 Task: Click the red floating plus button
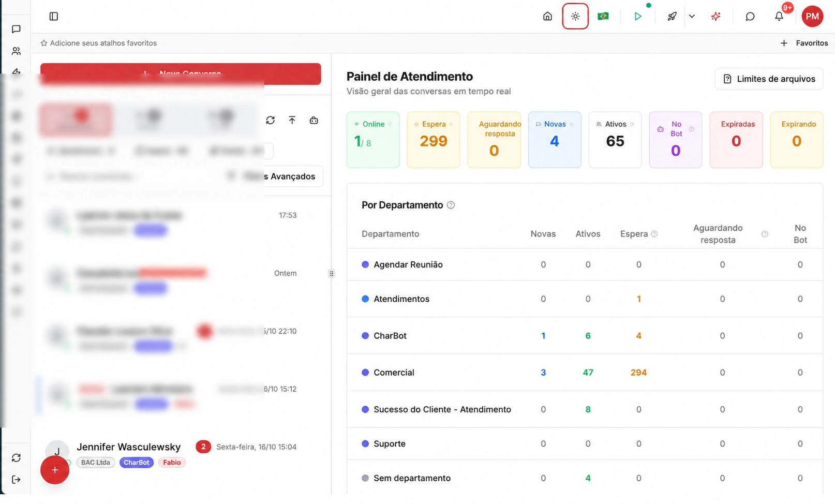point(55,470)
